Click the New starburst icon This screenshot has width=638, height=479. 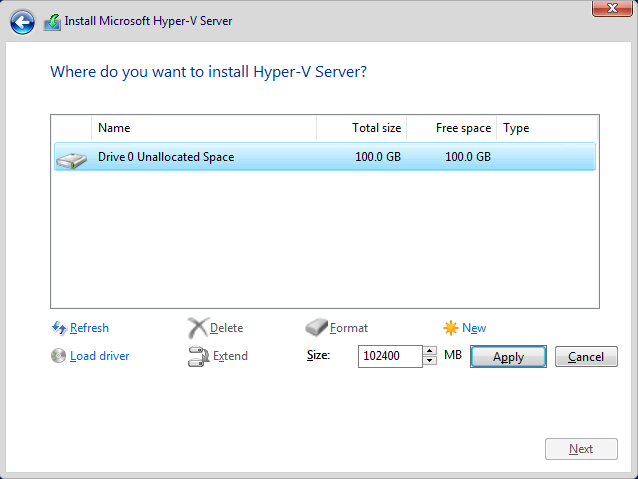tap(451, 328)
